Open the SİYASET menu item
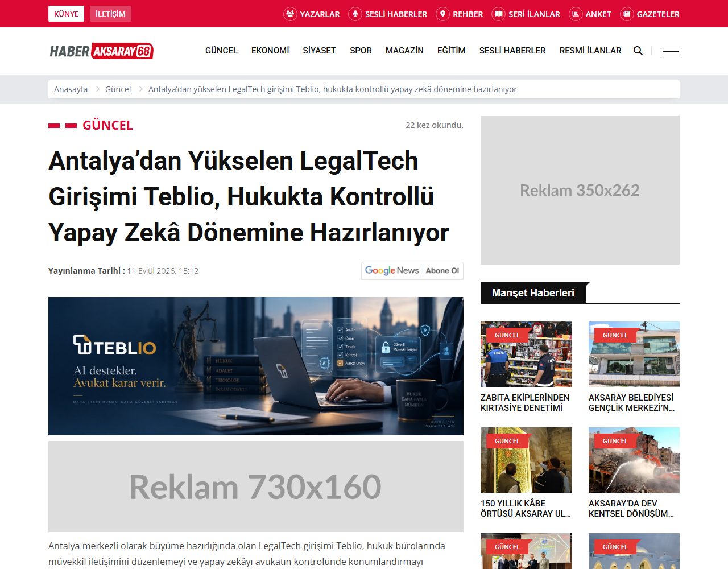 coord(319,51)
